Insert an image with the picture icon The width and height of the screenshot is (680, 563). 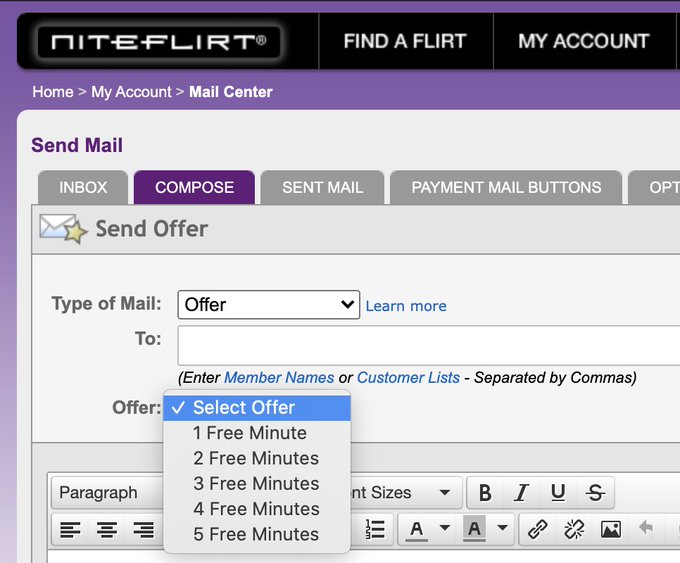pos(611,530)
